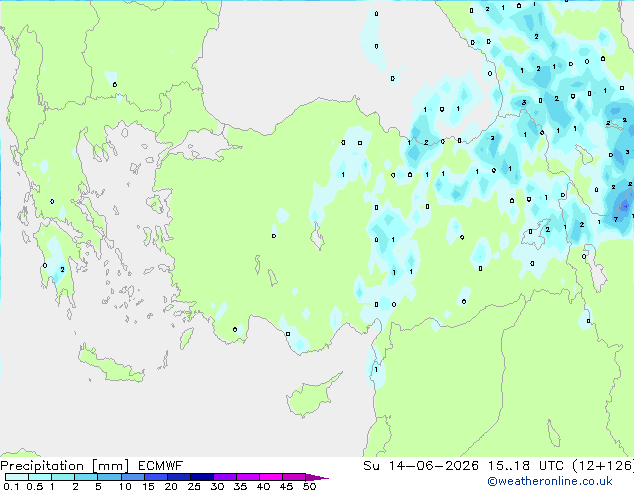Viewport: 634px width, 490px height.
Task: Select the 2–5 mm legend color box
Action: click(86, 477)
